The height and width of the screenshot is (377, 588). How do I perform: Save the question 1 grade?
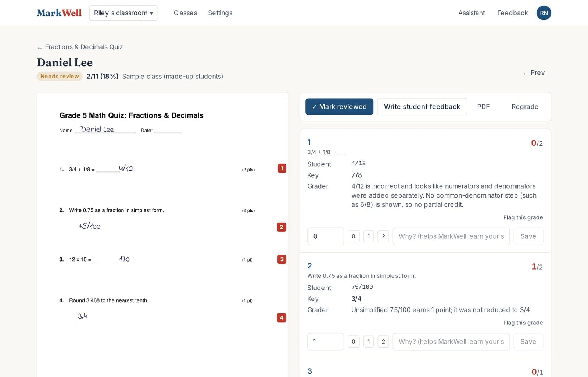coord(528,236)
